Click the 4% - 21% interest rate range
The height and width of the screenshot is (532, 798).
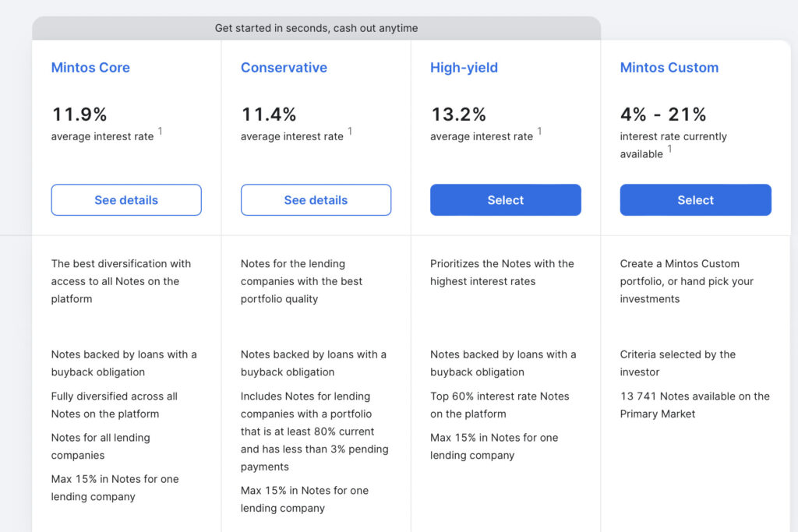coord(663,115)
